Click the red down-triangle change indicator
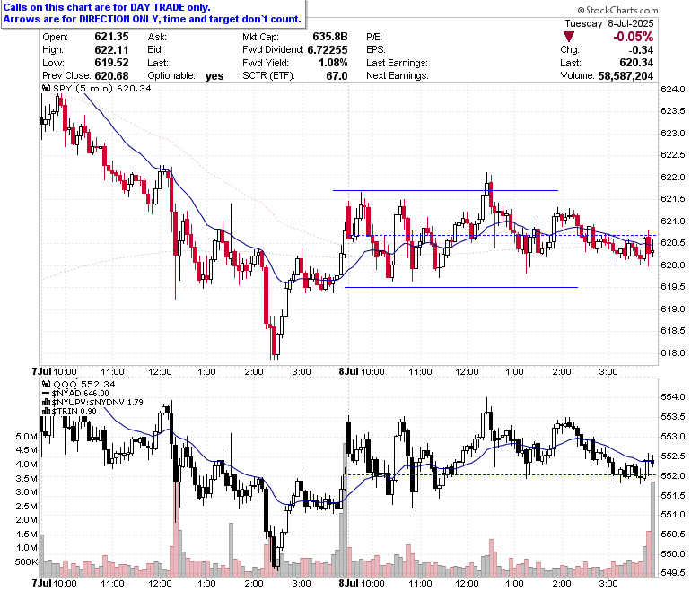The width and height of the screenshot is (700, 591). [x=568, y=37]
